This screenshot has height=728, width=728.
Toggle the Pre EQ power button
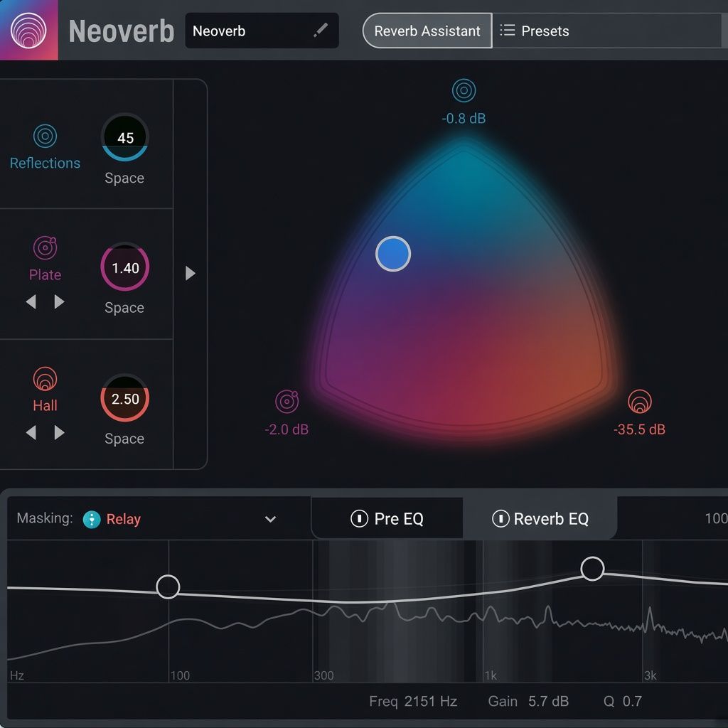pos(359,518)
